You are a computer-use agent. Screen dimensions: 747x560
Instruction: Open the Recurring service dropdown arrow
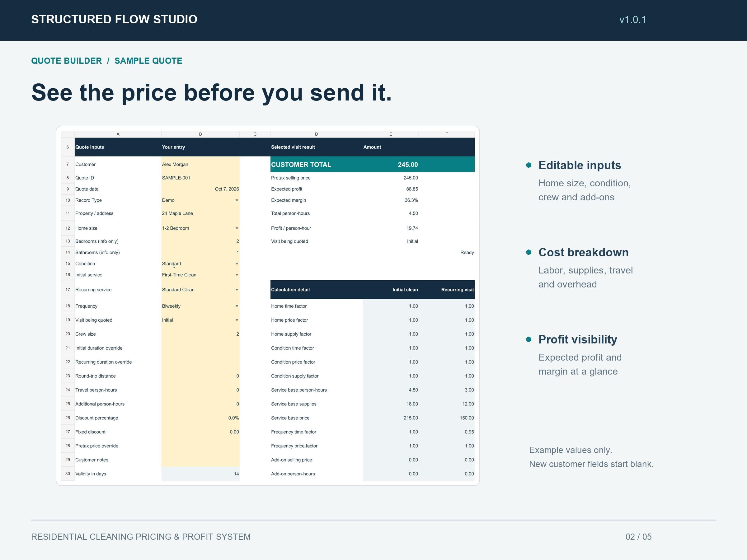[x=237, y=290]
